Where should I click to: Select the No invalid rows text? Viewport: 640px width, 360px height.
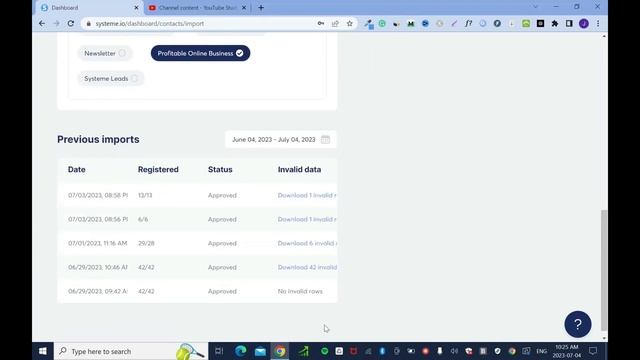click(300, 291)
